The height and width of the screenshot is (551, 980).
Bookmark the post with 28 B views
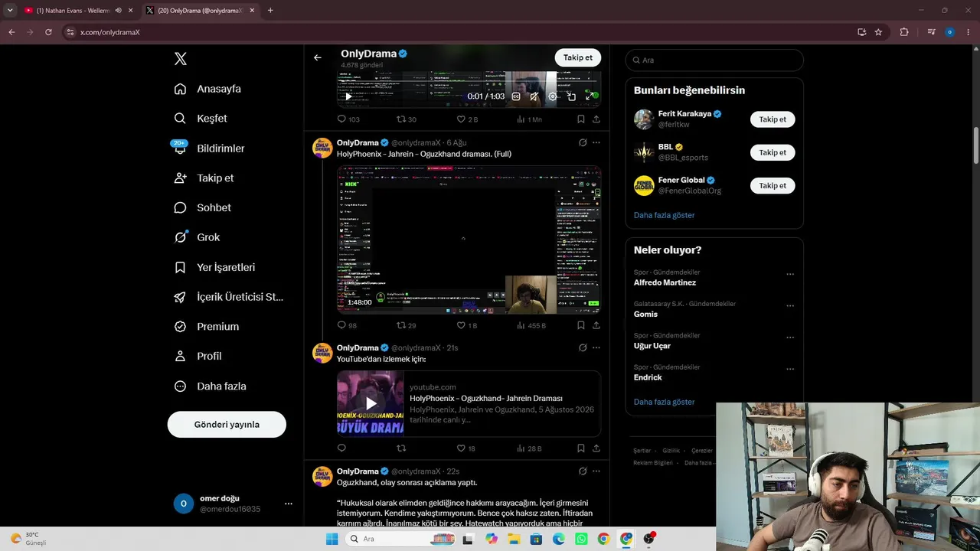tap(581, 448)
